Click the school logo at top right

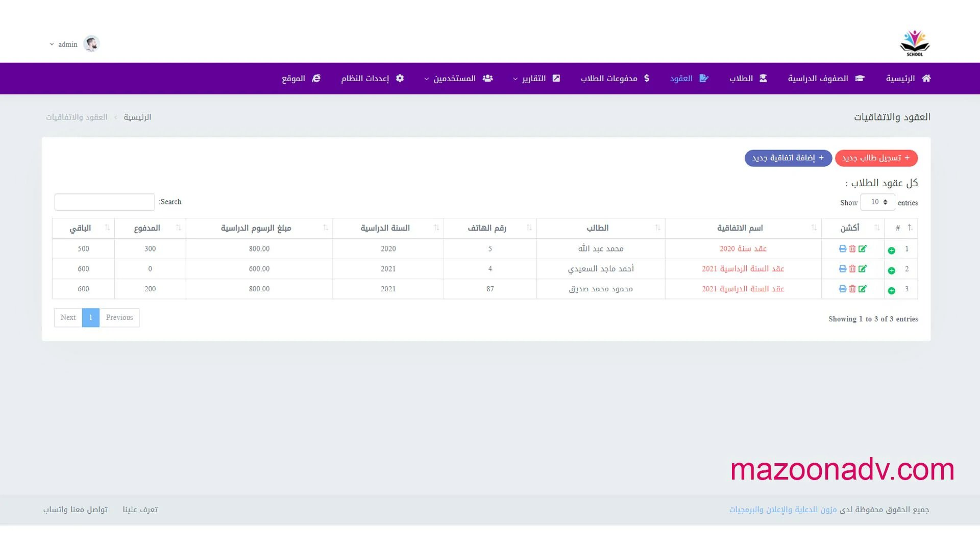914,43
